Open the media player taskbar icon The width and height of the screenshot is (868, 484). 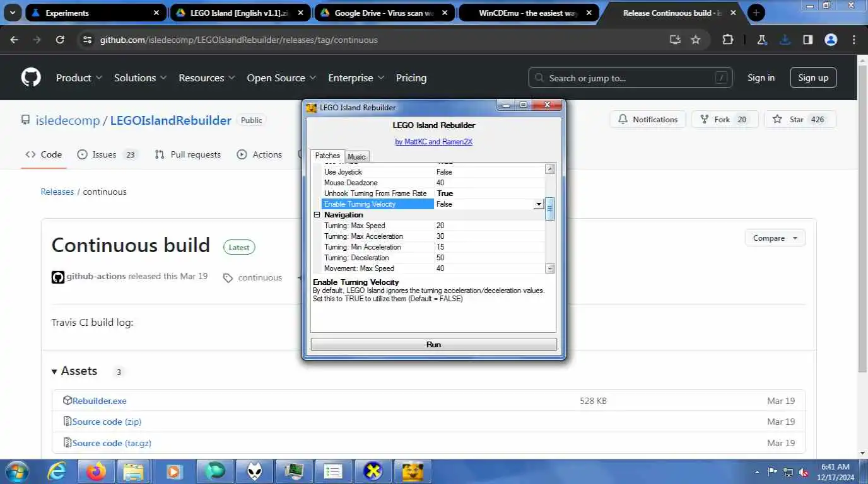pos(173,471)
